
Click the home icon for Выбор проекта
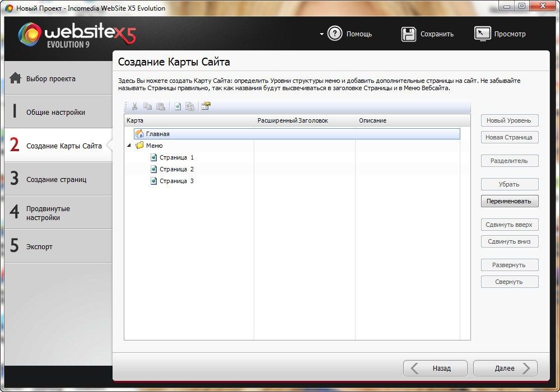click(15, 78)
